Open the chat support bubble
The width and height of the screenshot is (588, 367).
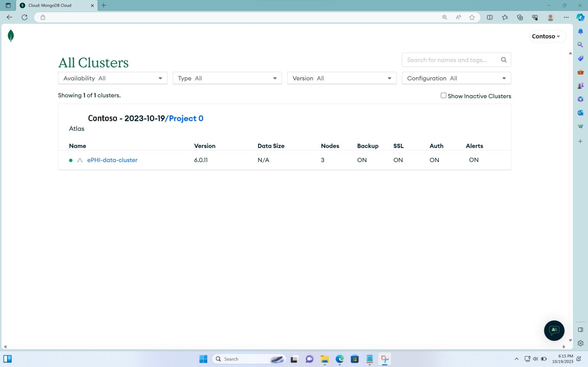(x=554, y=330)
